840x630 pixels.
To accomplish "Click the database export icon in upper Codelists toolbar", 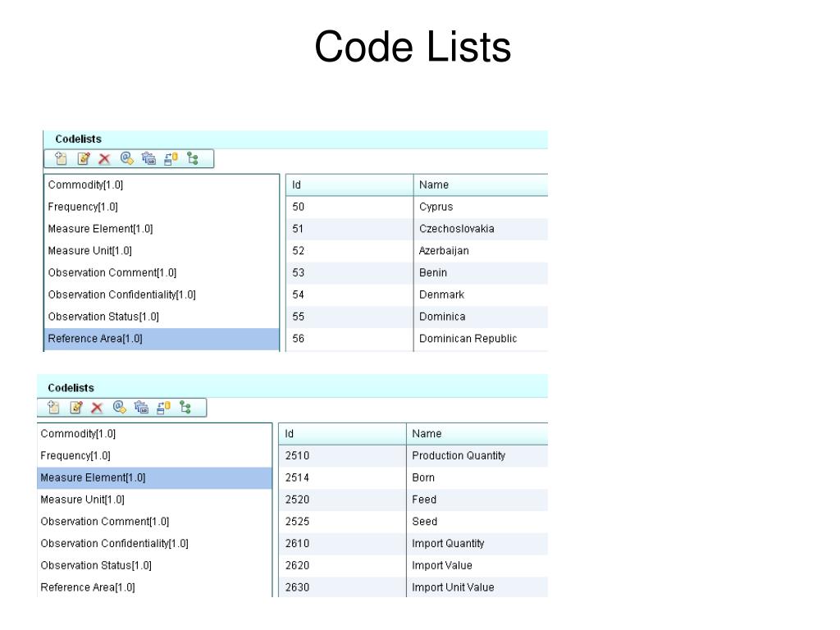I will point(171,158).
